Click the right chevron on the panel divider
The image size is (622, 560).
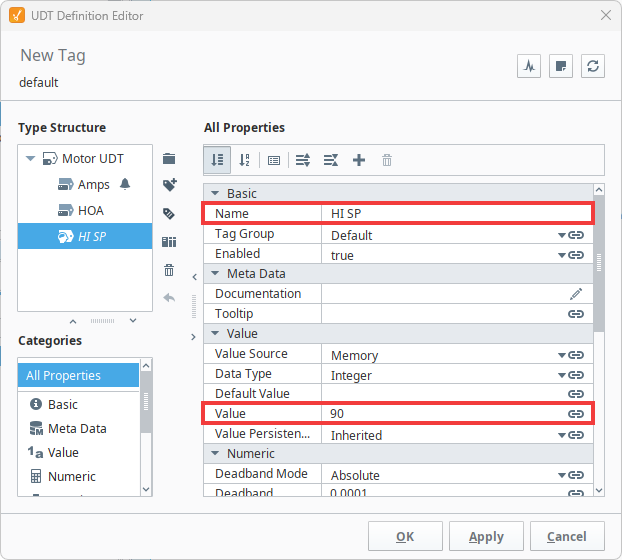tap(194, 337)
